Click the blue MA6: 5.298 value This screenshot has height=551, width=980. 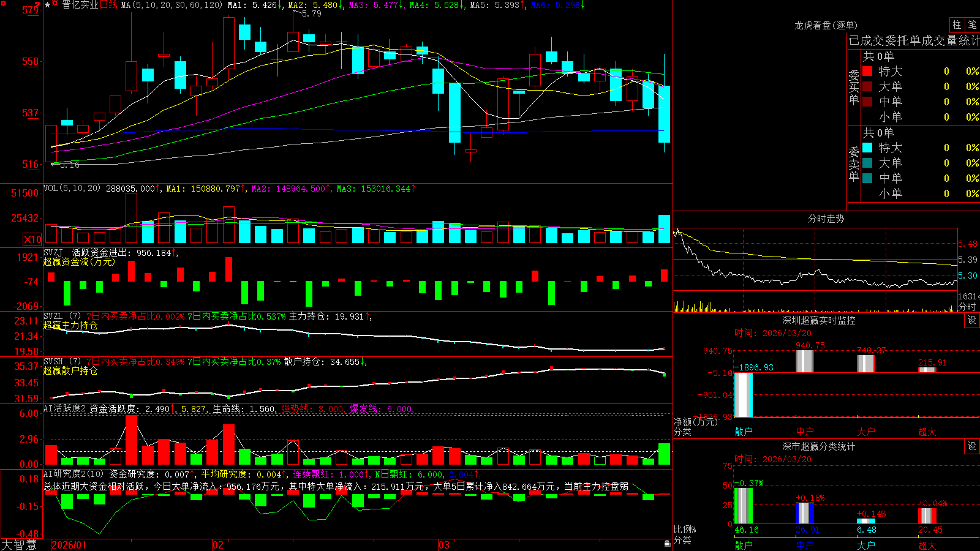tap(558, 5)
